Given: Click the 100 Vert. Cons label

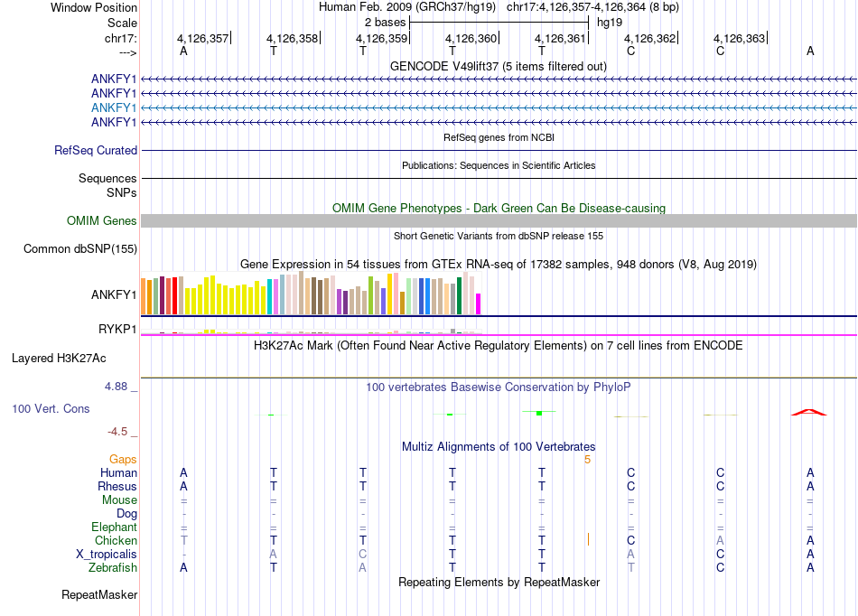Looking at the screenshot, I should point(51,408).
